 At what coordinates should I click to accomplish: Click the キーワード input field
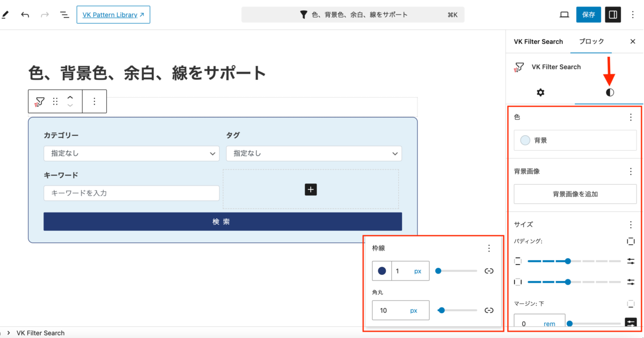click(x=131, y=193)
